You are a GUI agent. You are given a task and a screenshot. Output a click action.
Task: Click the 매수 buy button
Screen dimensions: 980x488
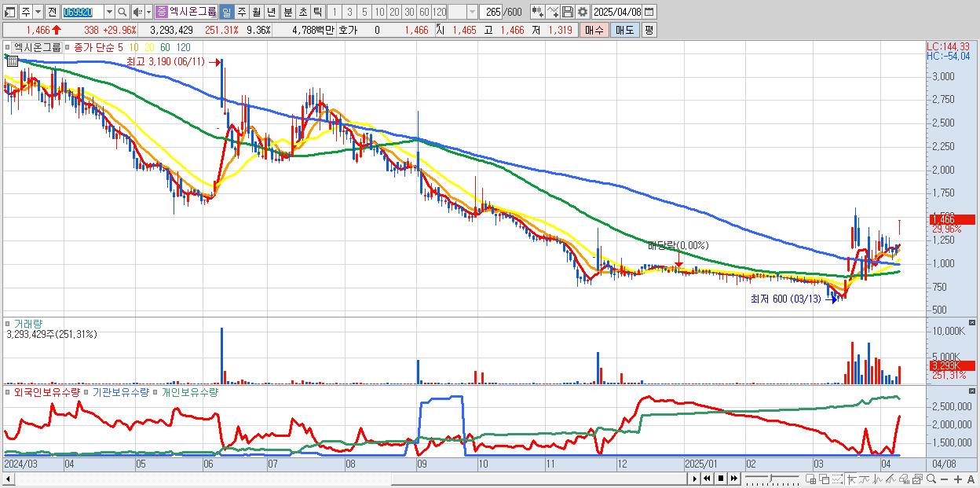(594, 30)
